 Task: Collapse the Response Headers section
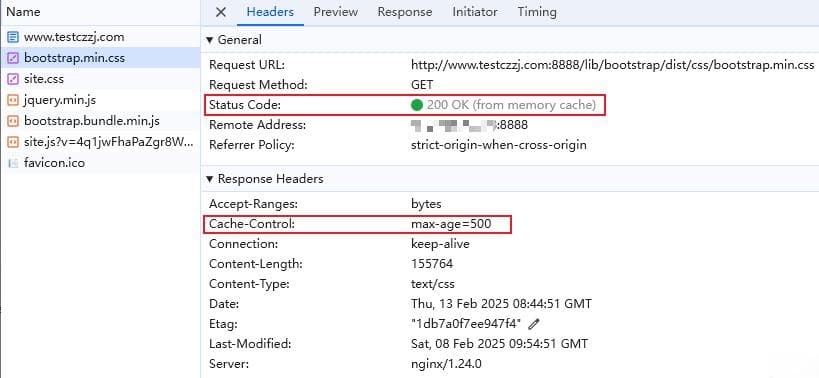click(x=209, y=179)
